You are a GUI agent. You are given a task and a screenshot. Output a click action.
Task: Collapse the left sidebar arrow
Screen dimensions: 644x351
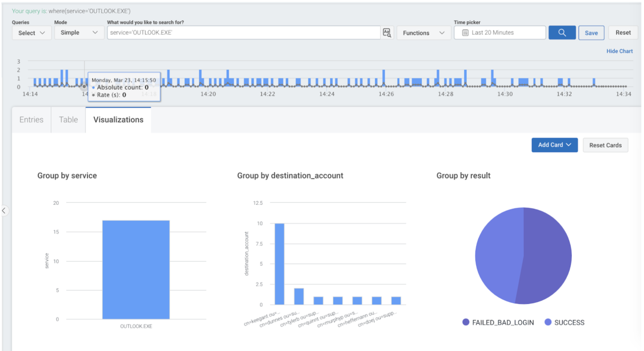pos(4,210)
